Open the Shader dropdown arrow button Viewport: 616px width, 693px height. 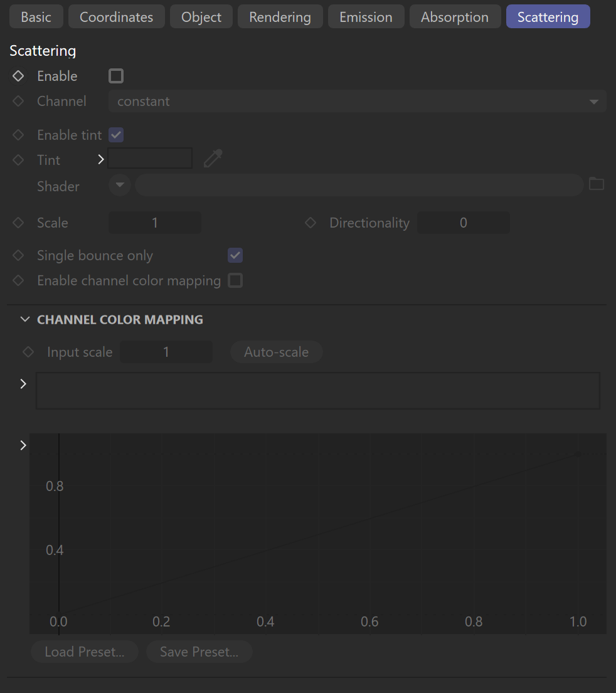click(119, 185)
